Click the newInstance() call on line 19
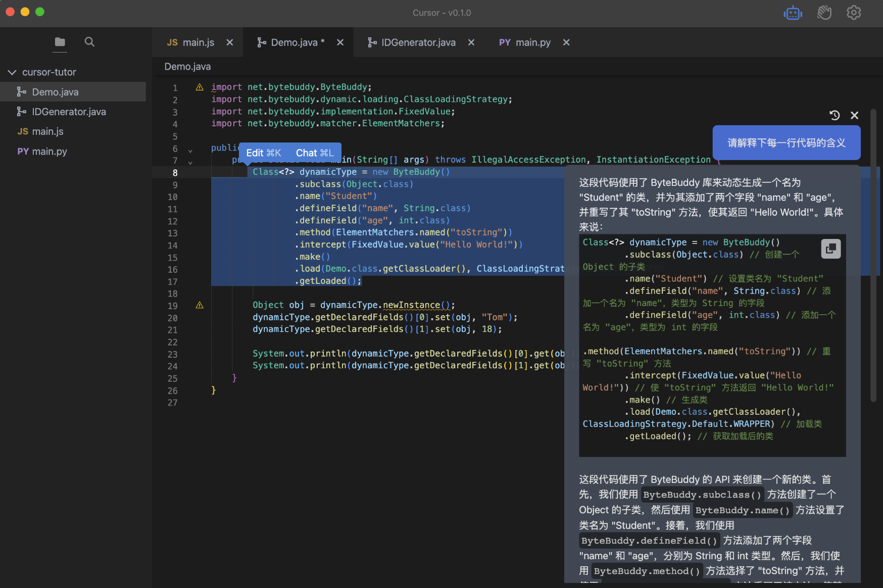883x588 pixels. (x=416, y=305)
